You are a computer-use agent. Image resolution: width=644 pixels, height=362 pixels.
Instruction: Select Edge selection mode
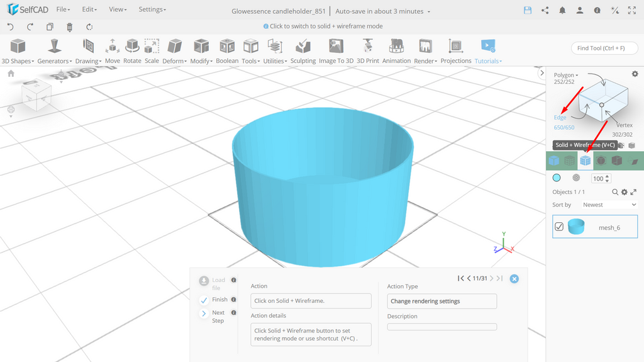pyautogui.click(x=560, y=118)
